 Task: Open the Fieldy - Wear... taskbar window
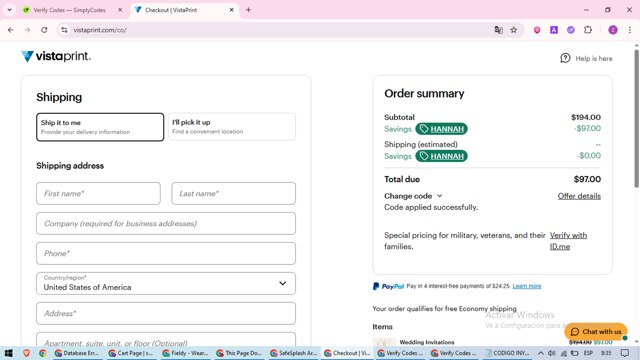pyautogui.click(x=184, y=353)
